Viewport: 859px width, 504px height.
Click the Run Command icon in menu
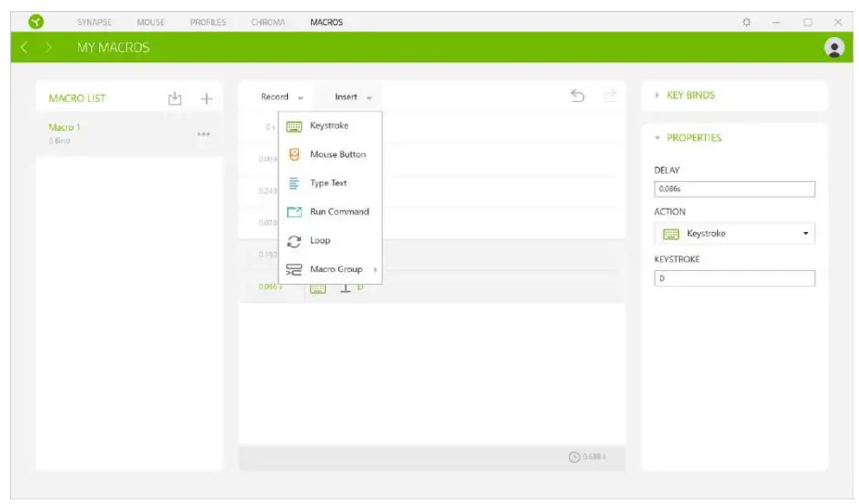tap(294, 212)
